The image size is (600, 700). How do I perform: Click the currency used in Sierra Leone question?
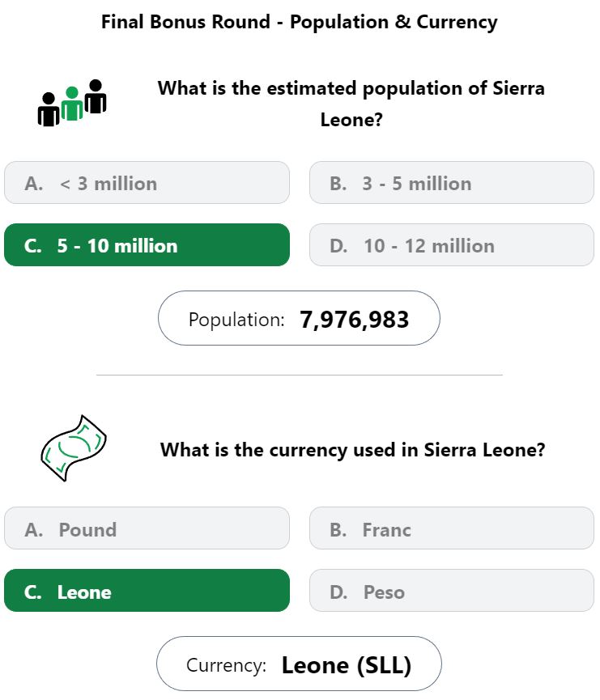(x=352, y=450)
